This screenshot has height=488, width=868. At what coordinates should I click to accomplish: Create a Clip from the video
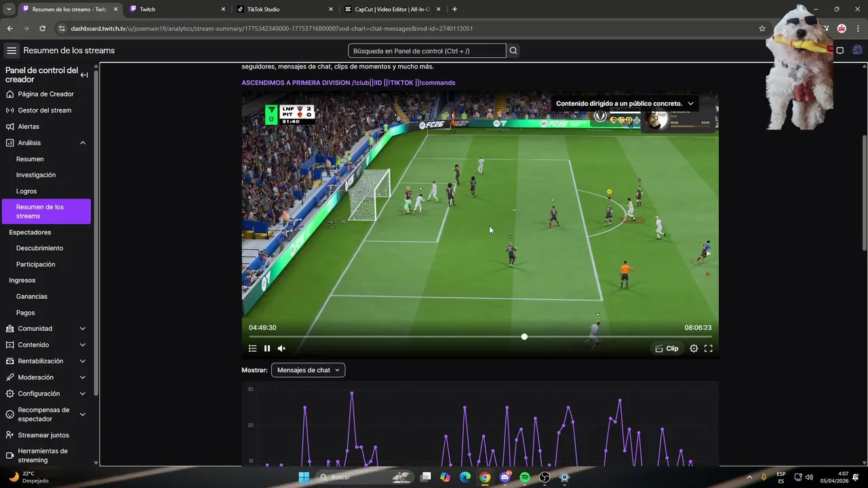tap(667, 348)
